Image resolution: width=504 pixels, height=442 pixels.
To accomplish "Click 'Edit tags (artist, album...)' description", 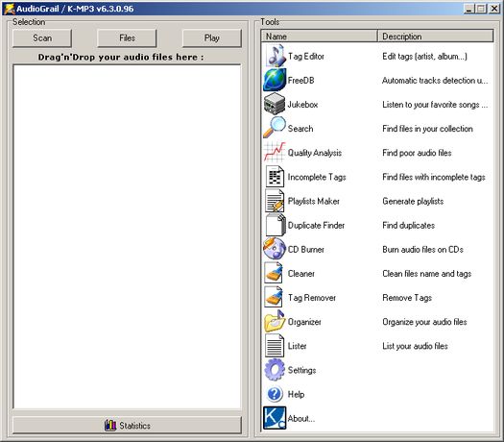I will click(424, 57).
